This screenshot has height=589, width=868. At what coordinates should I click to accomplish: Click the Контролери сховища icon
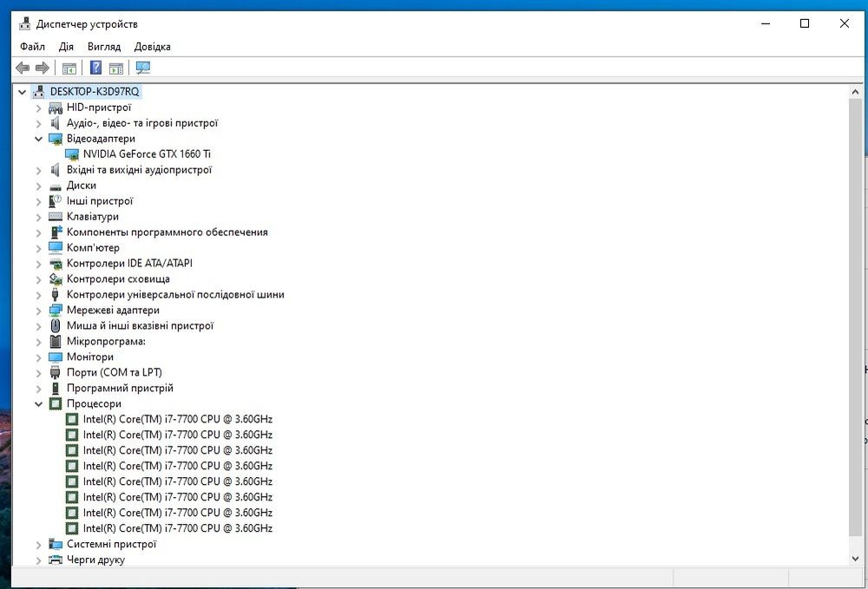click(x=56, y=279)
